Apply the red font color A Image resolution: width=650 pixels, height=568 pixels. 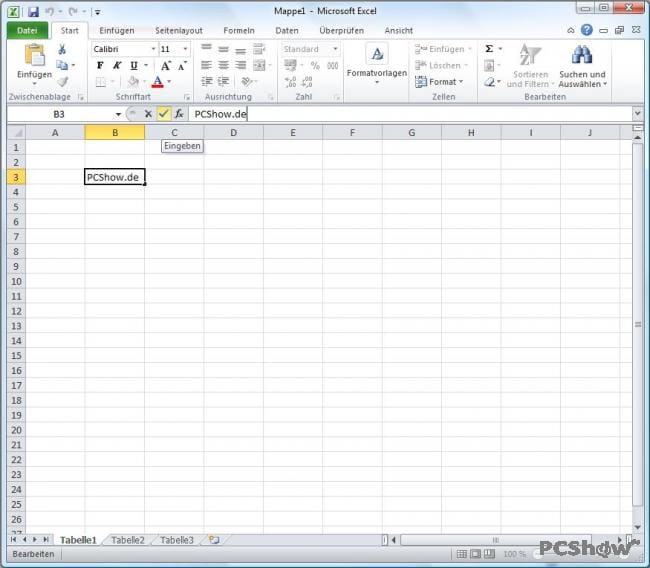(158, 82)
